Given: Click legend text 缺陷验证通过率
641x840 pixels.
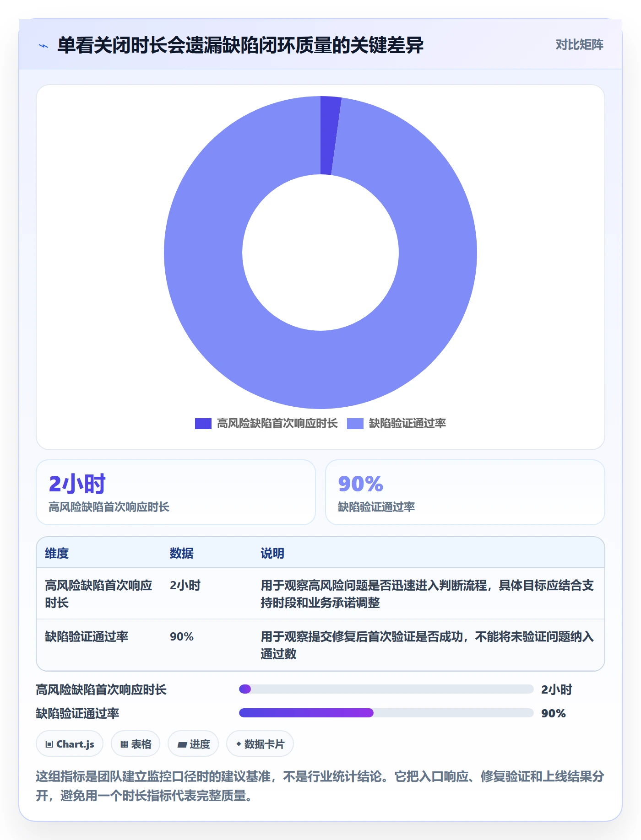Looking at the screenshot, I should point(407,423).
